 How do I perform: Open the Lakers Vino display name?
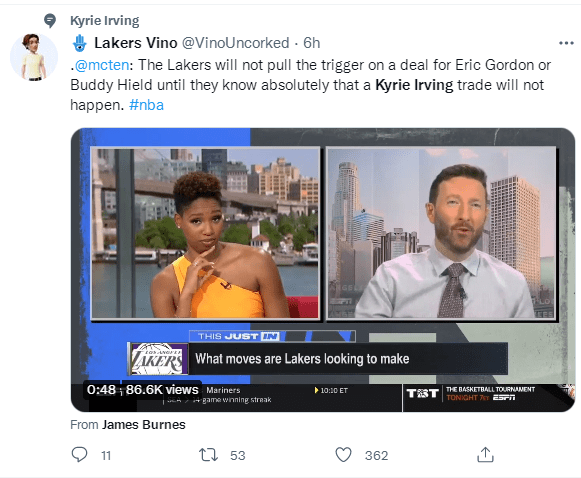point(136,43)
